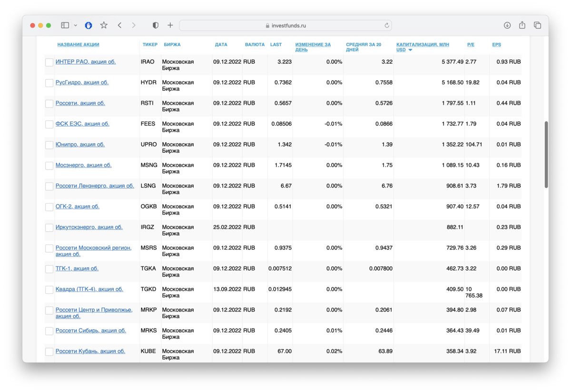Image resolution: width=571 pixels, height=392 pixels.
Task: Tick the checkbox for Россети Ленэнерго
Action: 49,186
